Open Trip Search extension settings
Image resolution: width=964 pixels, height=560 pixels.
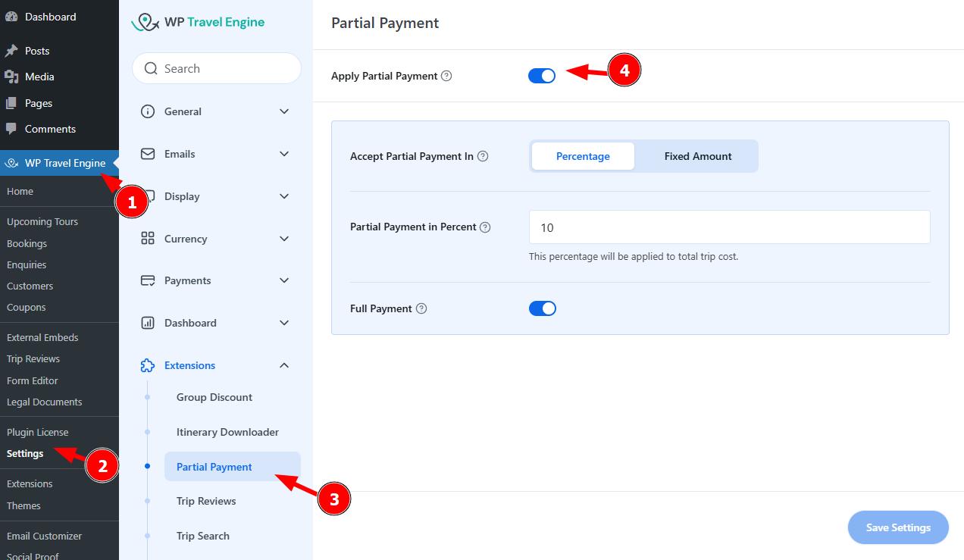tap(203, 536)
